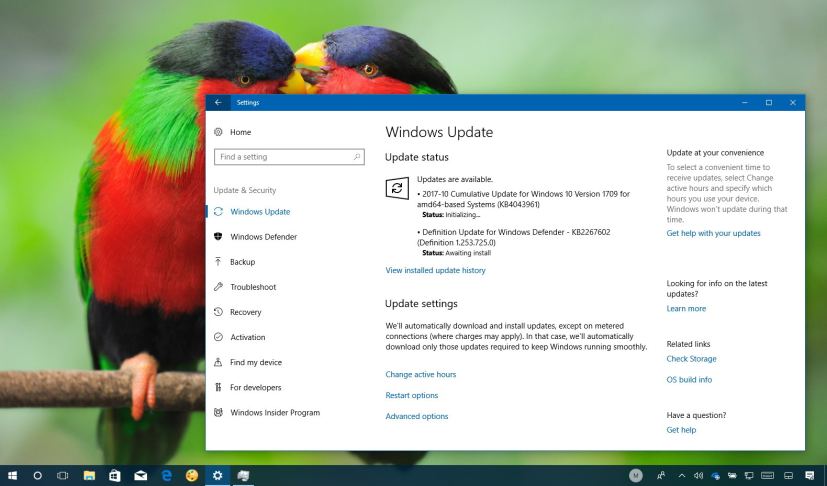
Task: Click Get help with your updates
Action: (x=713, y=233)
